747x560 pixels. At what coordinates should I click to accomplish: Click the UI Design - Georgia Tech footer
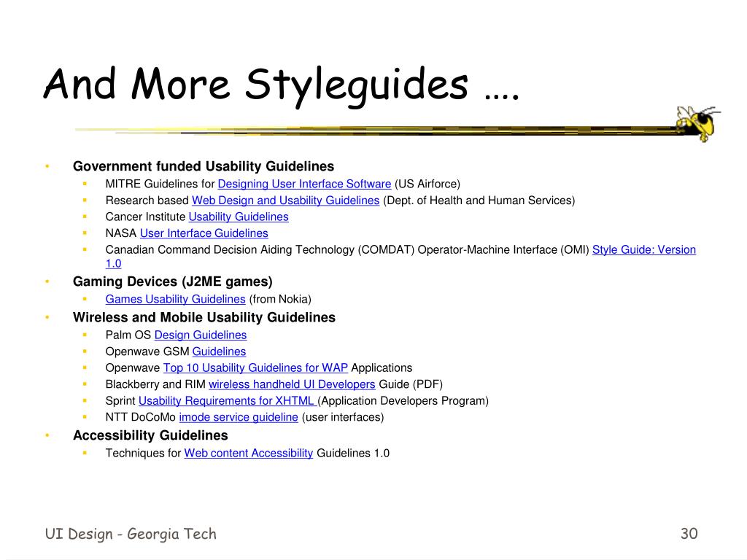[131, 534]
